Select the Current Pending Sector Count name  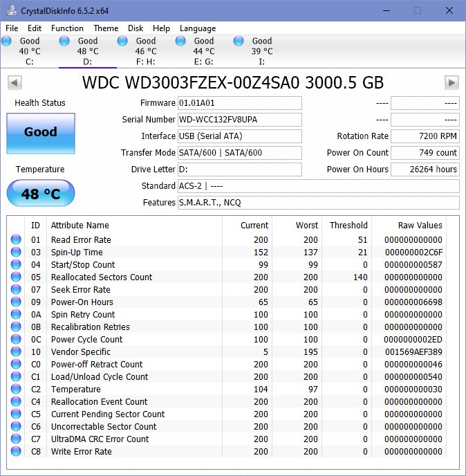pos(108,414)
